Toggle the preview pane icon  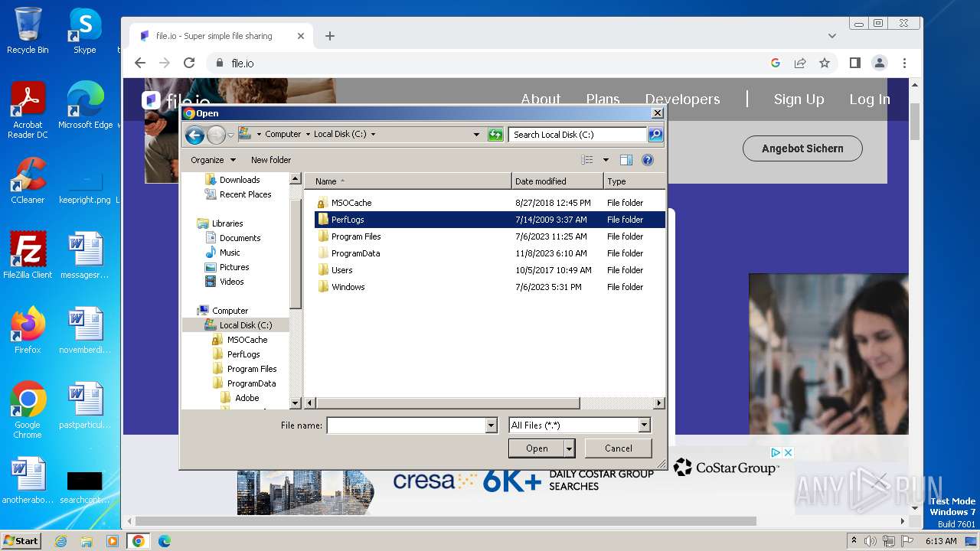[x=626, y=160]
